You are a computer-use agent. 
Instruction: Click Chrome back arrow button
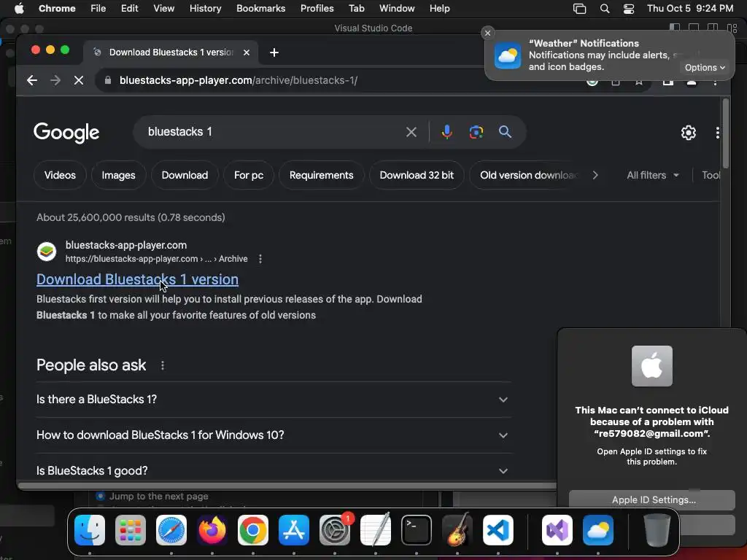32,80
